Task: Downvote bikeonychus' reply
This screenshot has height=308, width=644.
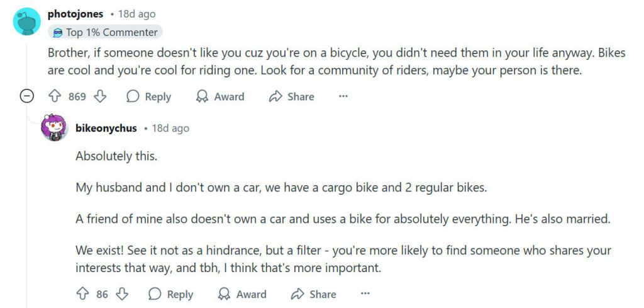Action: click(x=123, y=294)
